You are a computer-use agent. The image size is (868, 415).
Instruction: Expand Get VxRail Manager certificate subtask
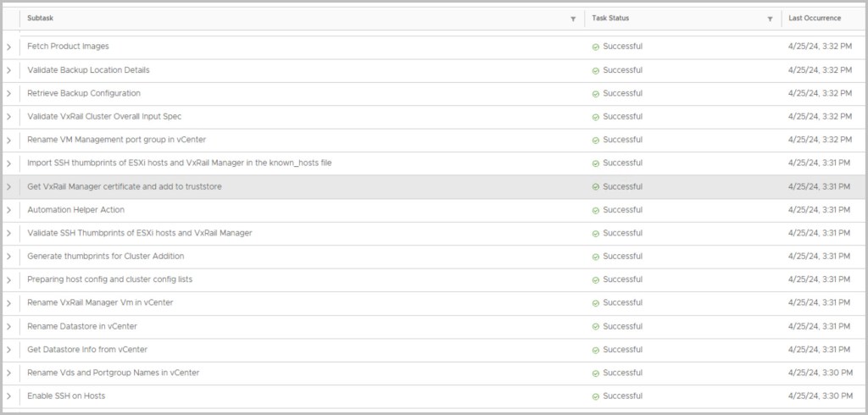coord(8,186)
